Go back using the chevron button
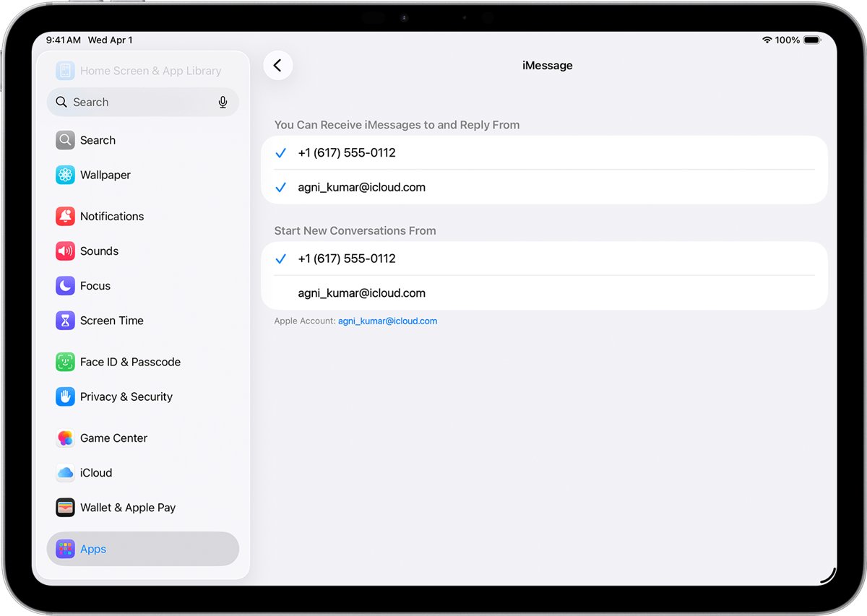Viewport: 867px width, 616px height. tap(278, 66)
